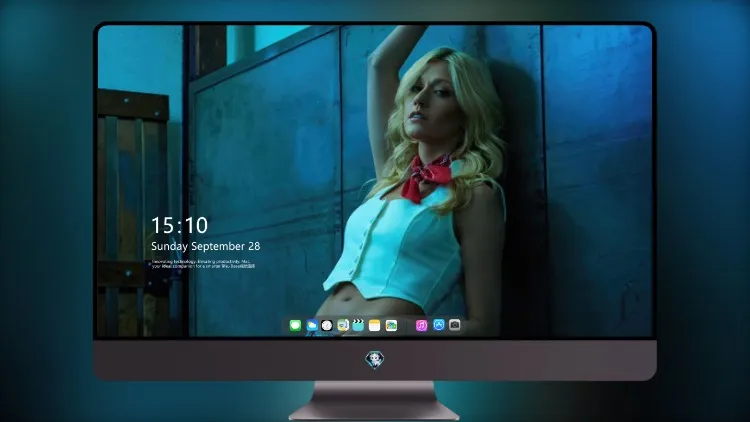750x422 pixels.
Task: Launch the pink Music app icon
Action: (x=421, y=326)
